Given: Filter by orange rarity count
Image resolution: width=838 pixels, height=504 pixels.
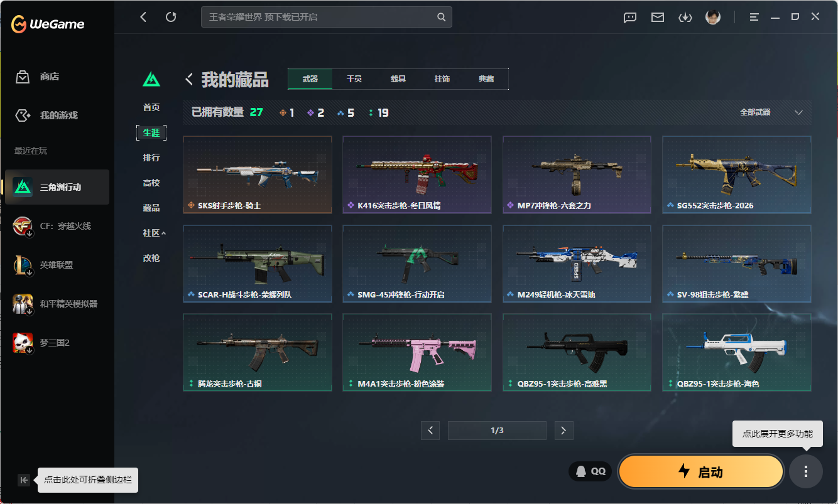Looking at the screenshot, I should point(287,113).
